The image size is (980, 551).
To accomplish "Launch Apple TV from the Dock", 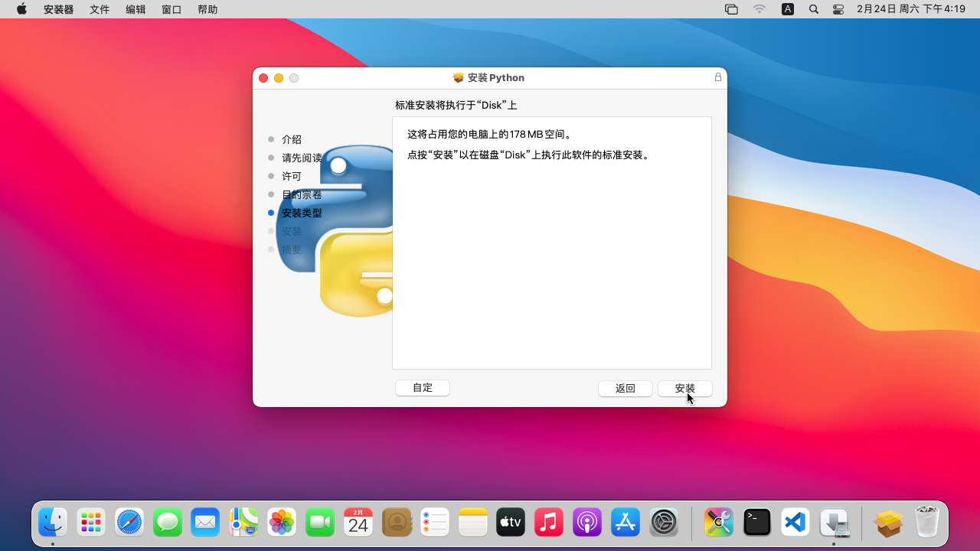I will click(x=511, y=523).
